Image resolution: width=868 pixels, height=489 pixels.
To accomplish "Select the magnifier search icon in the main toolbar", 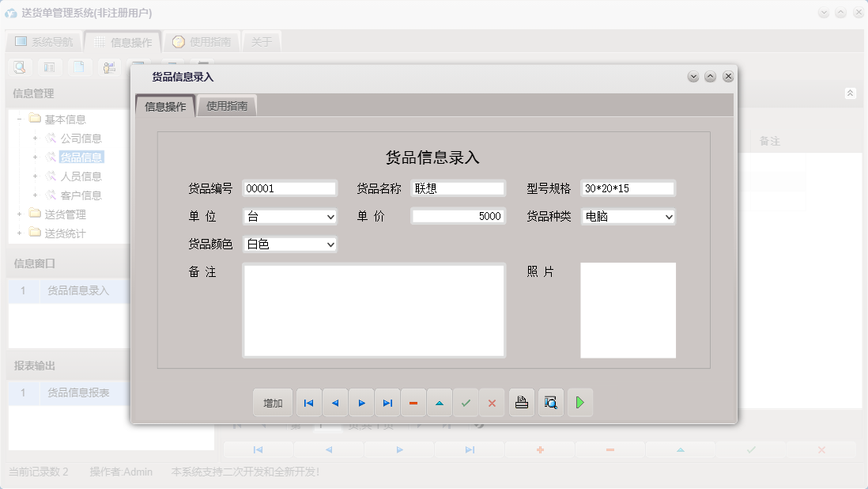I will 20,67.
